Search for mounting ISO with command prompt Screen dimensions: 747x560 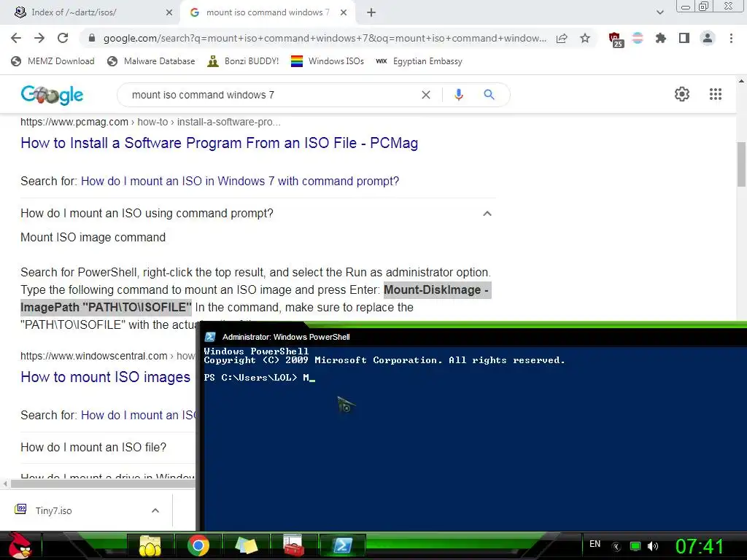click(x=239, y=181)
